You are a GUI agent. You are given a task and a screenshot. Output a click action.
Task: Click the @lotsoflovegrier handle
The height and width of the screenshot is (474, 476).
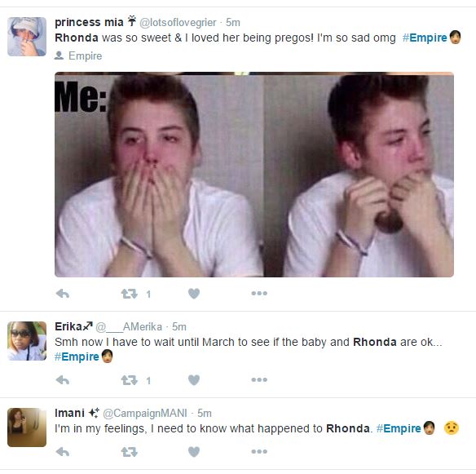(x=178, y=23)
